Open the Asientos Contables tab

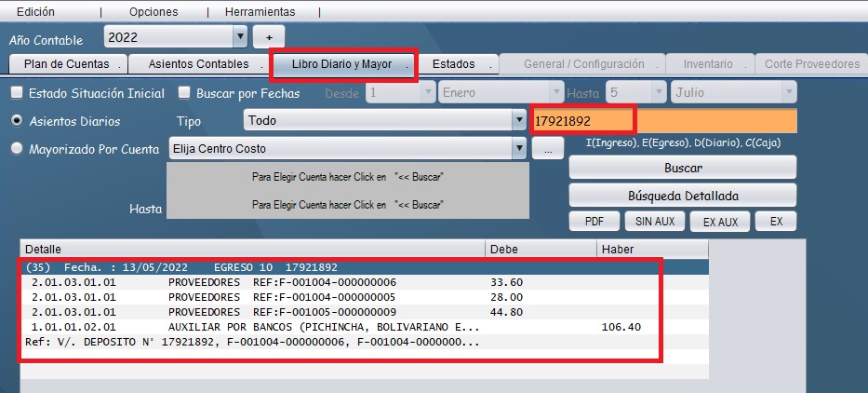tap(196, 64)
